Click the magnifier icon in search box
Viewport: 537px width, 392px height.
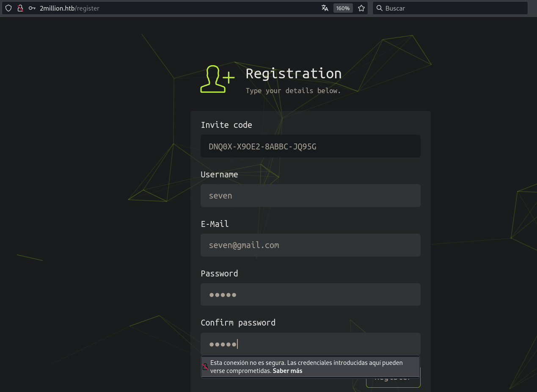tap(380, 8)
